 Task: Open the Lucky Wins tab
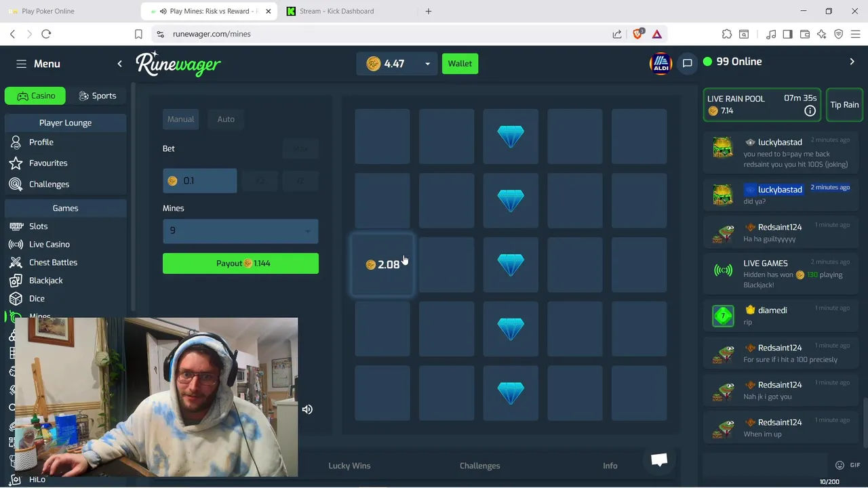click(x=349, y=466)
